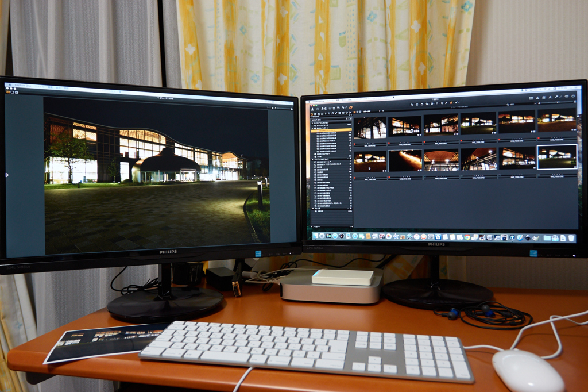The width and height of the screenshot is (588, 392).
Task: Collapse the Catalog Collections section in Library
Action: pos(312,123)
